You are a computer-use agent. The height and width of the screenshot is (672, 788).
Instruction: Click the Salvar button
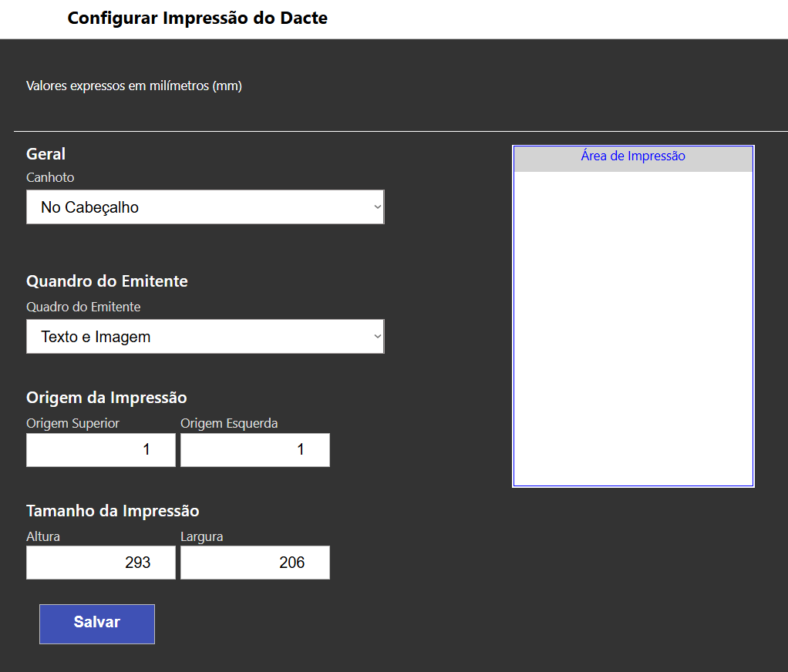point(96,623)
